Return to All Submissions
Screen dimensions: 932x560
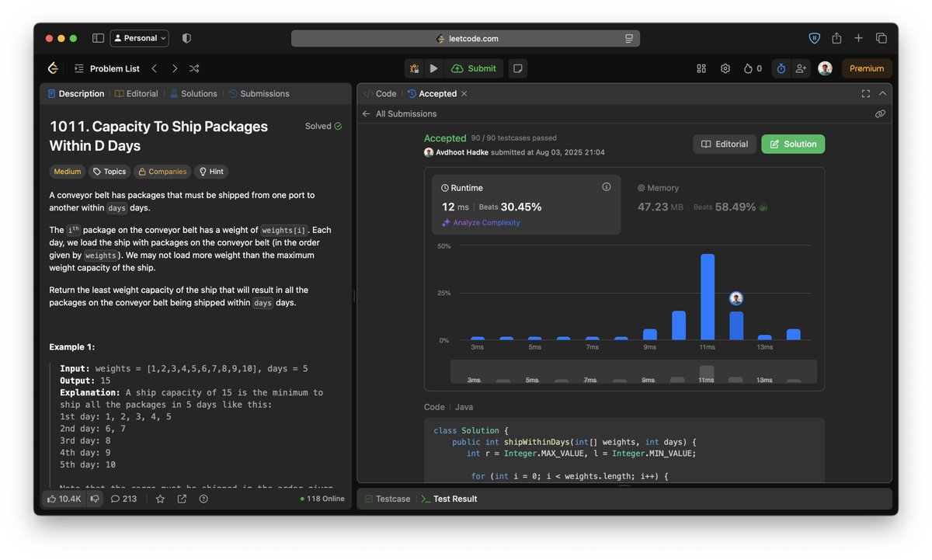[399, 113]
